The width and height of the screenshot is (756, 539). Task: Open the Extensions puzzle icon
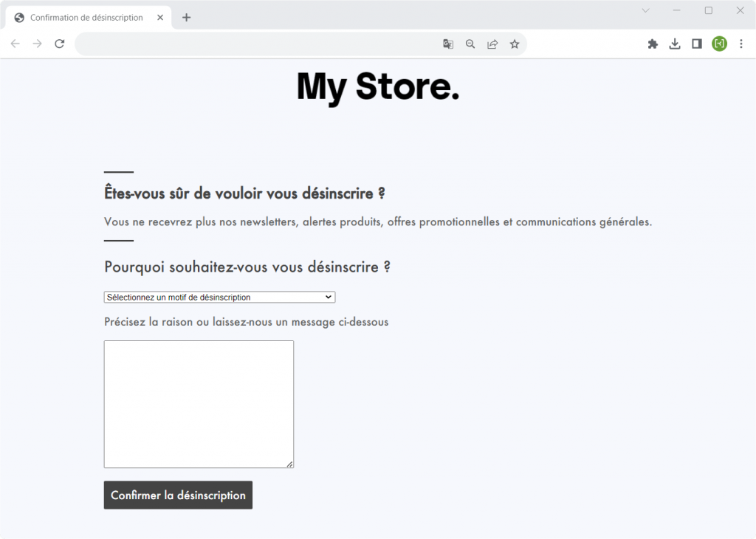point(653,44)
